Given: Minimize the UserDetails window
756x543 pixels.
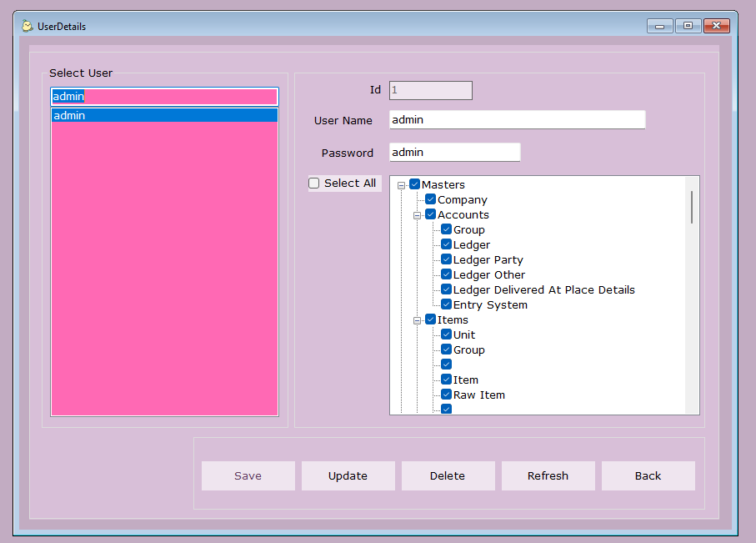Looking at the screenshot, I should (x=660, y=26).
